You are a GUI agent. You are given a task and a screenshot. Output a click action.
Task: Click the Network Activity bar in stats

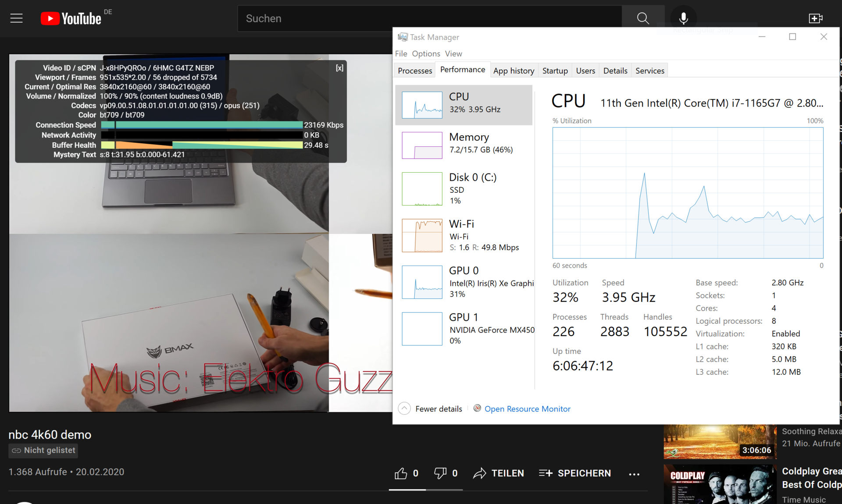click(x=202, y=135)
